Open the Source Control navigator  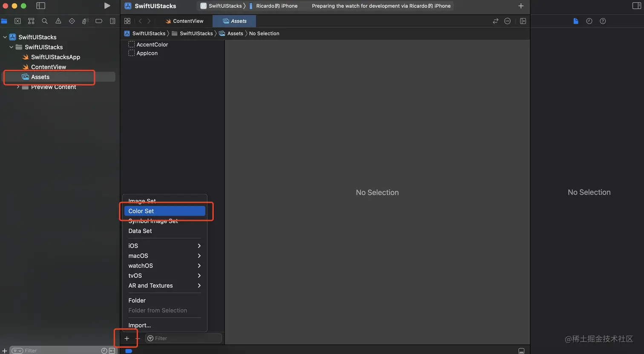17,21
